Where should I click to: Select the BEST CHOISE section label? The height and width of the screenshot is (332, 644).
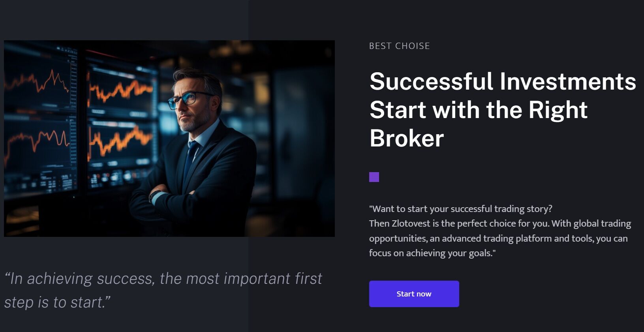399,46
